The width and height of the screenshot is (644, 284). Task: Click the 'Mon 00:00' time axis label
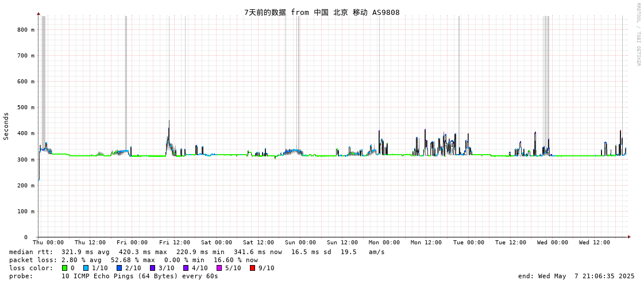[x=384, y=243]
